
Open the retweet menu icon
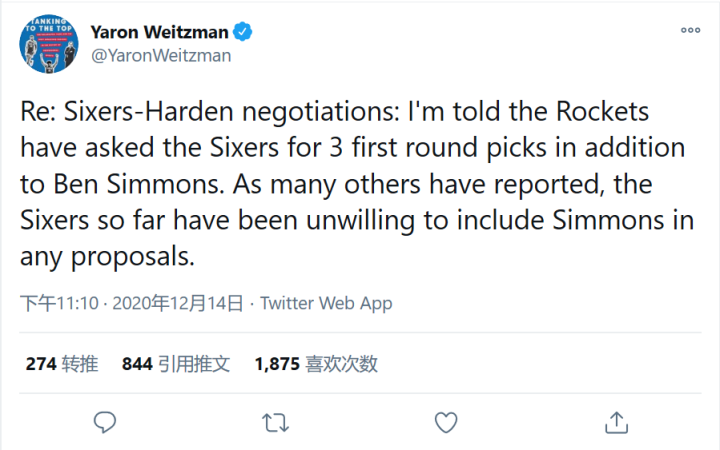point(275,422)
